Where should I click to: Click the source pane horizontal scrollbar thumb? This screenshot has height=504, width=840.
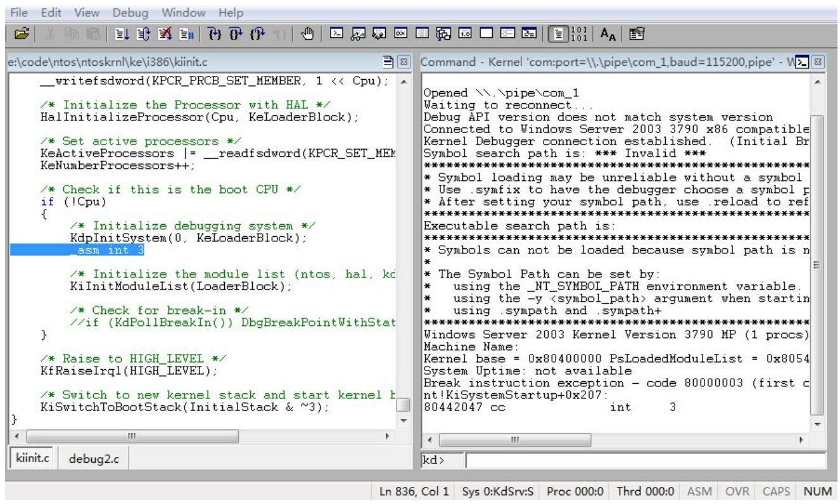(132, 436)
